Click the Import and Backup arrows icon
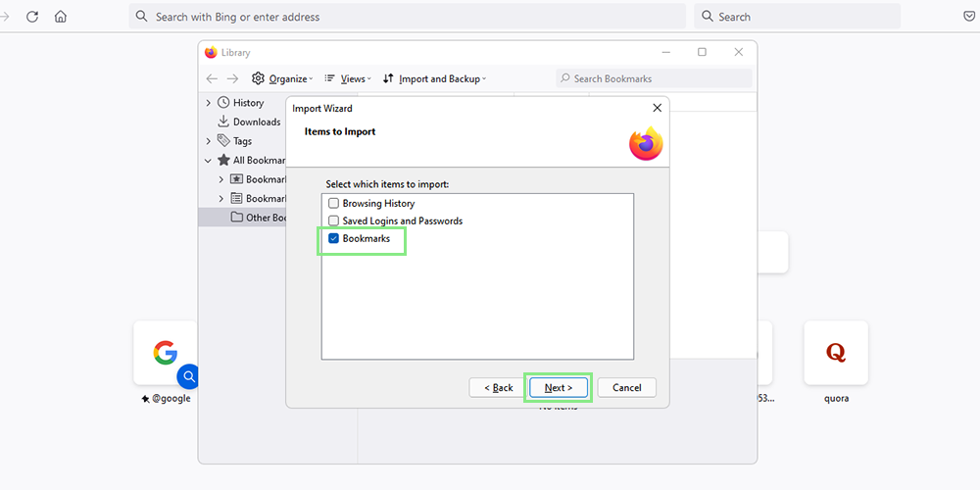Viewport: 980px width, 490px height. [x=388, y=78]
